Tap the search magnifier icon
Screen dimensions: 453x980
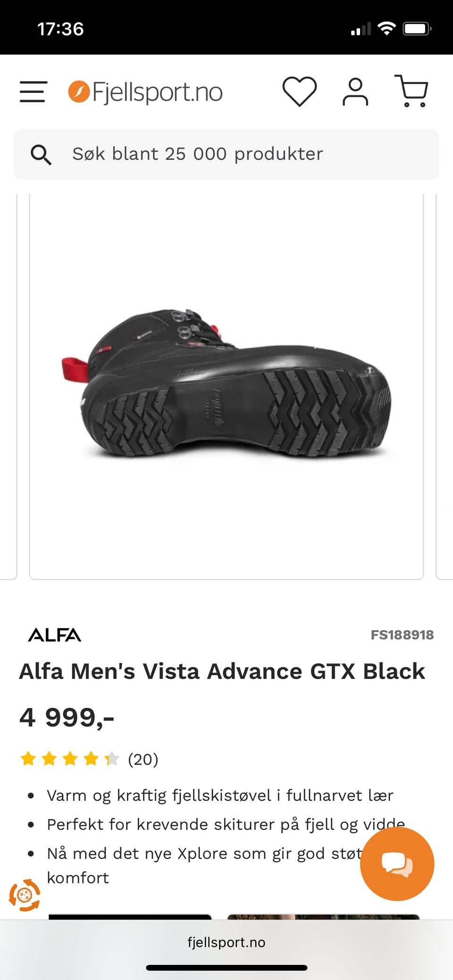coord(41,154)
